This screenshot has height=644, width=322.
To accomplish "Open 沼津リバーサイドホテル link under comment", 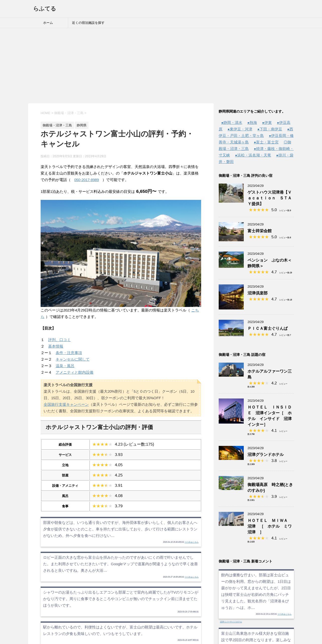I will coord(231,622).
